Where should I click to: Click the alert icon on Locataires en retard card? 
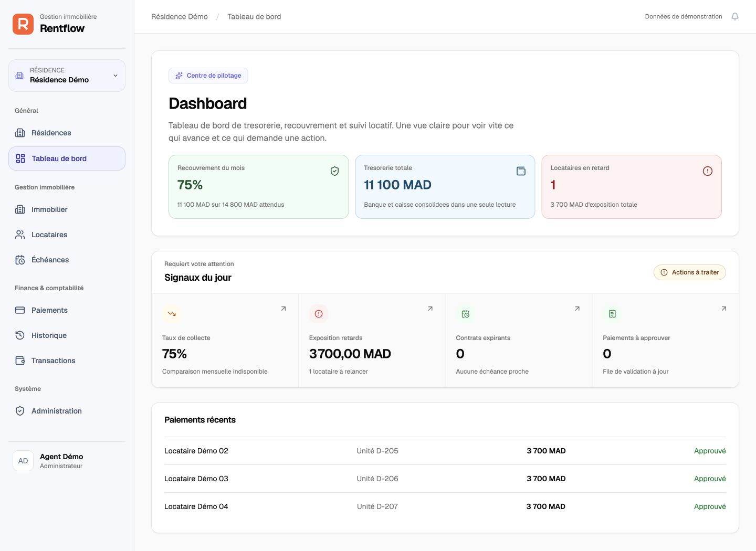point(708,171)
